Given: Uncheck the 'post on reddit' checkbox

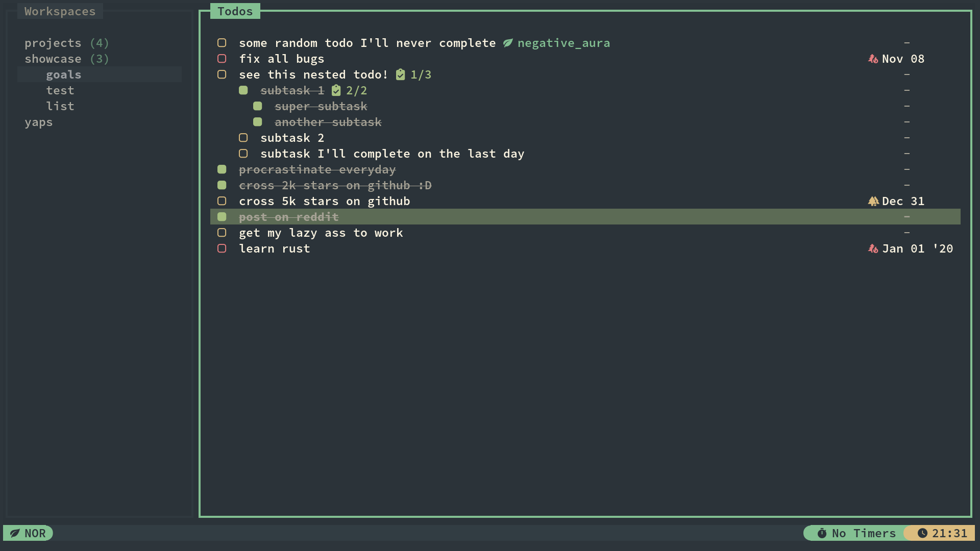Looking at the screenshot, I should (222, 217).
